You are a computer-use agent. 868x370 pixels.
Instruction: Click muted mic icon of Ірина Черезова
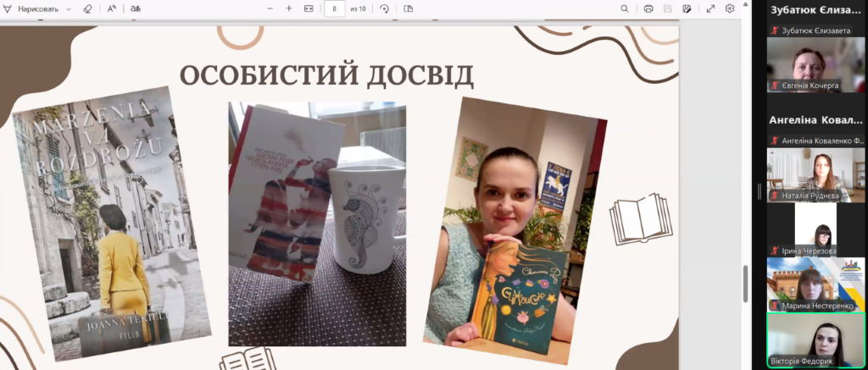pyautogui.click(x=776, y=251)
